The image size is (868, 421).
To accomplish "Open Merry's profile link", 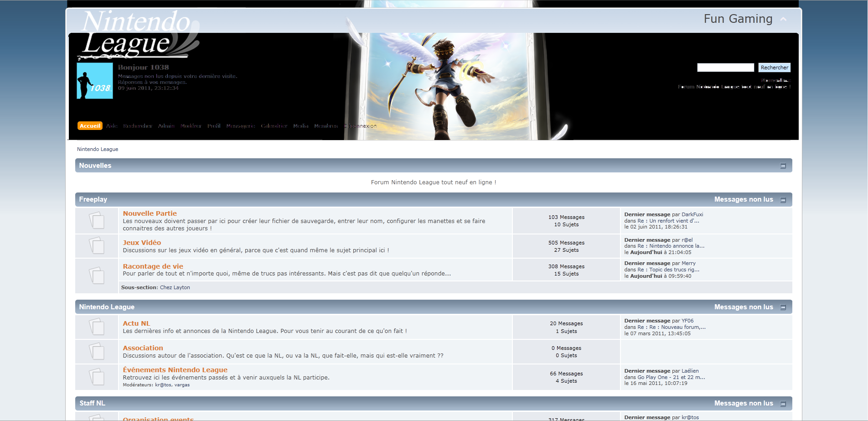I will (x=688, y=263).
